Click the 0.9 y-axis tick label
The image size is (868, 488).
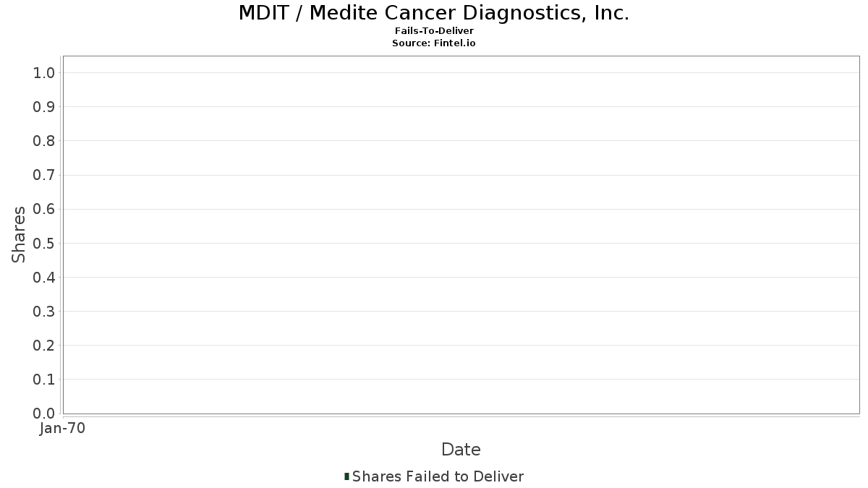tap(44, 106)
